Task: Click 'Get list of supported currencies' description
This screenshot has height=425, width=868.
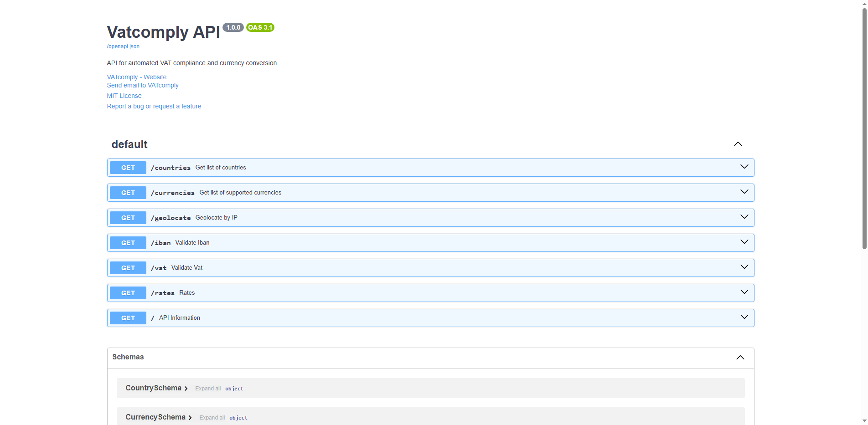Action: pyautogui.click(x=240, y=193)
